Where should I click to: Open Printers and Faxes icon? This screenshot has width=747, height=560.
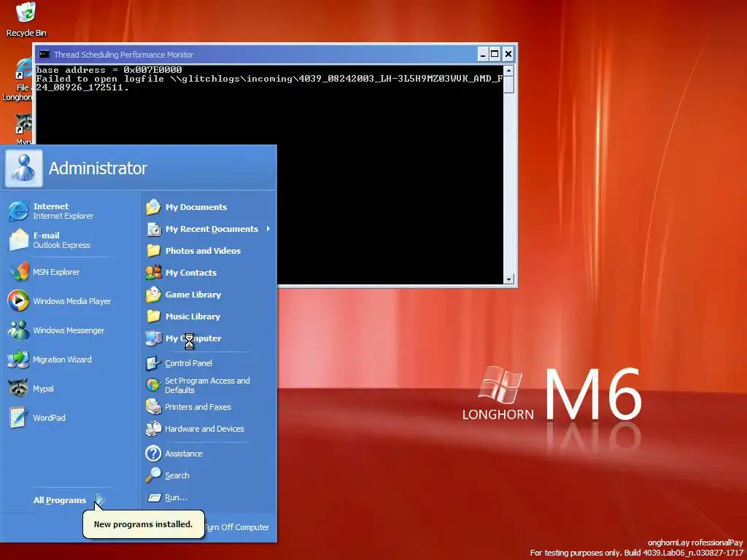pyautogui.click(x=153, y=407)
